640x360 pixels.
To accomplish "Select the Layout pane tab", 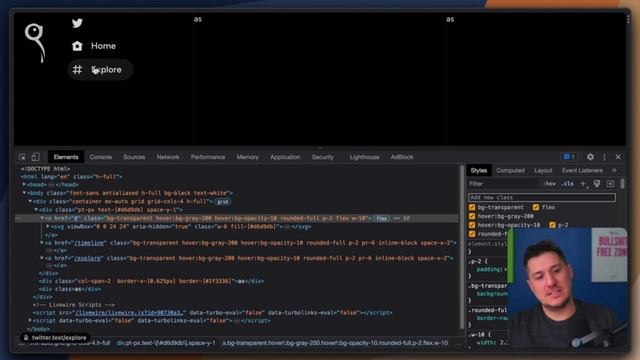I will tap(543, 171).
